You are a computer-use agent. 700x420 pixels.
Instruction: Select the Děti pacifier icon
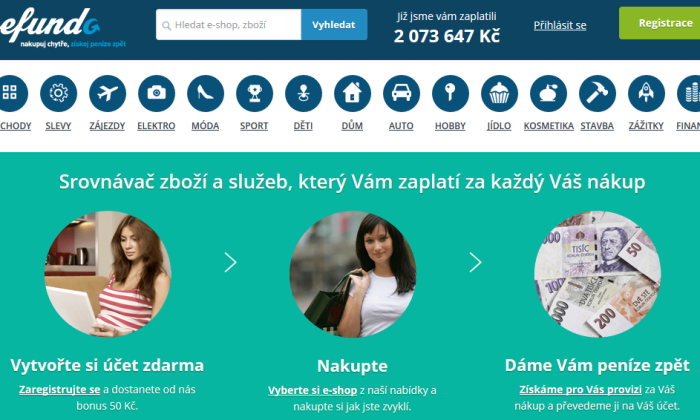pos(304,93)
